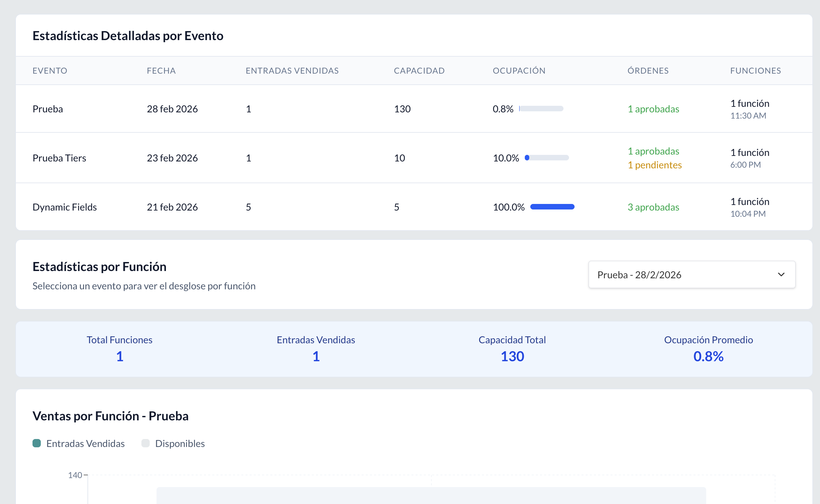This screenshot has height=504, width=820.
Task: Click the 1 aprobadas text in Prueba Tiers row
Action: [x=653, y=151]
